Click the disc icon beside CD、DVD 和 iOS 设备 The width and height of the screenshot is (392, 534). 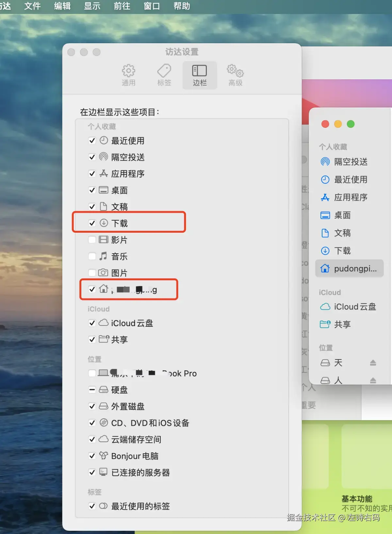[x=104, y=423]
